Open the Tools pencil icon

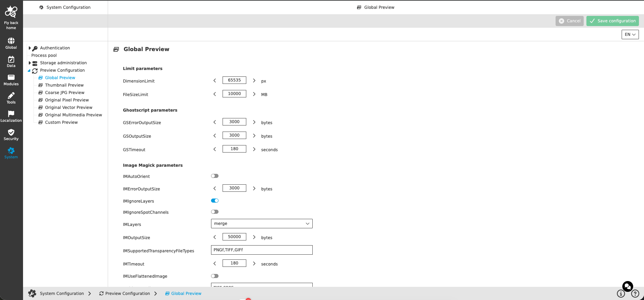click(x=11, y=96)
